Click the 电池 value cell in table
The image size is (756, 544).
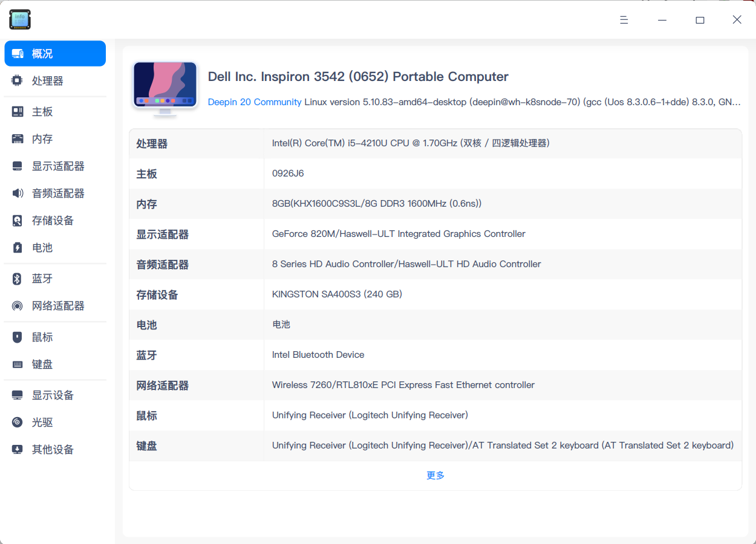(x=281, y=325)
